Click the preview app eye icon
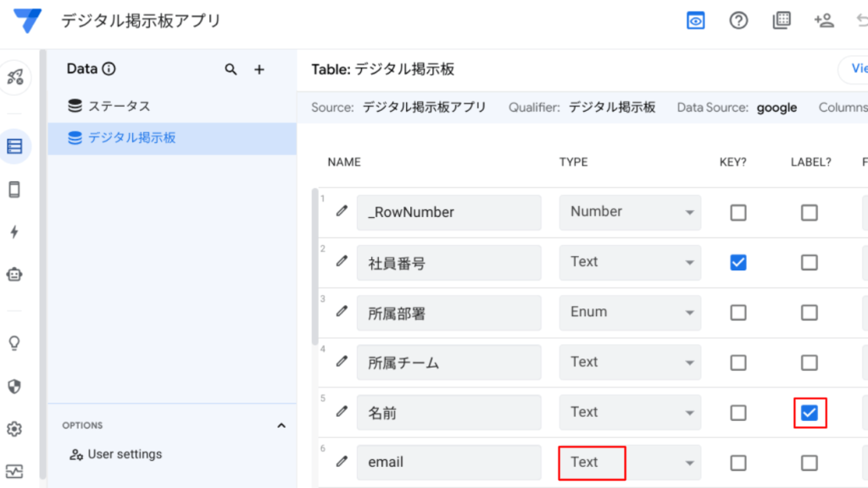Screen dimensions: 868x488 click(x=696, y=21)
